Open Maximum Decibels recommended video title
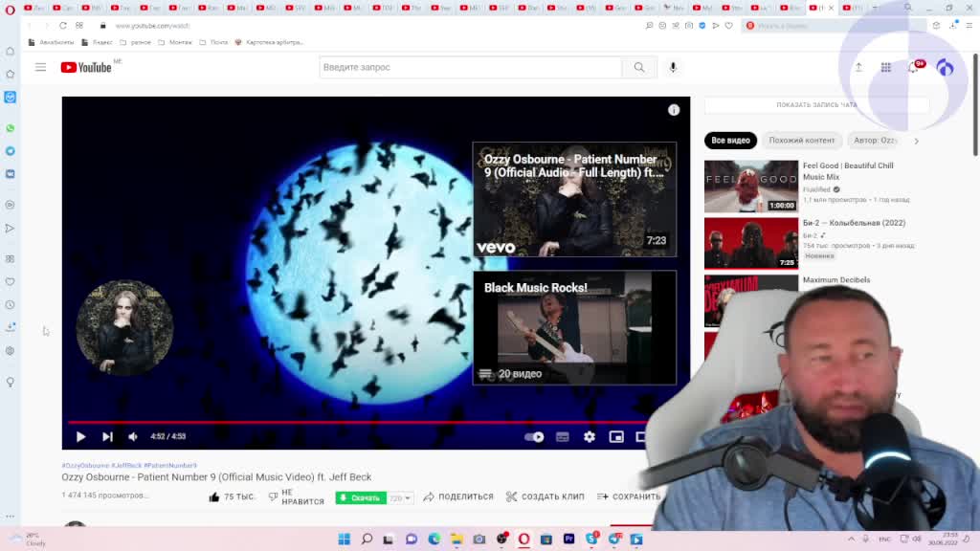Image resolution: width=980 pixels, height=551 pixels. [x=836, y=280]
